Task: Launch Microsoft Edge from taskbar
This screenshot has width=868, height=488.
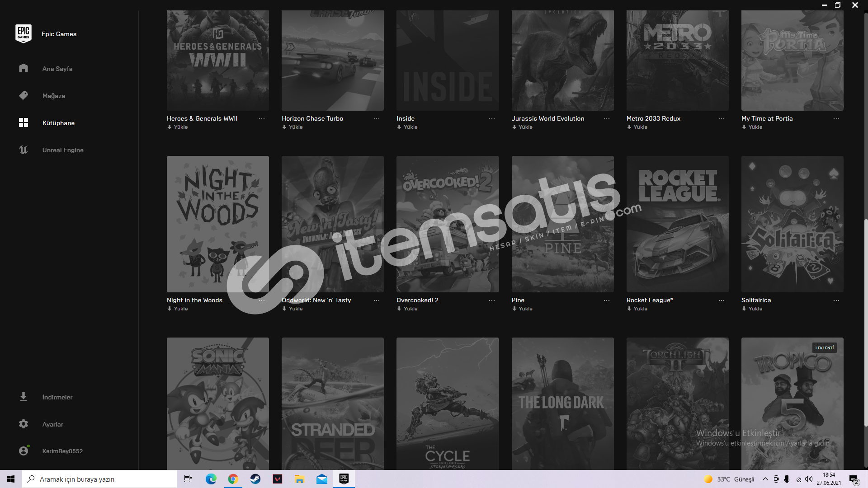Action: pos(211,479)
